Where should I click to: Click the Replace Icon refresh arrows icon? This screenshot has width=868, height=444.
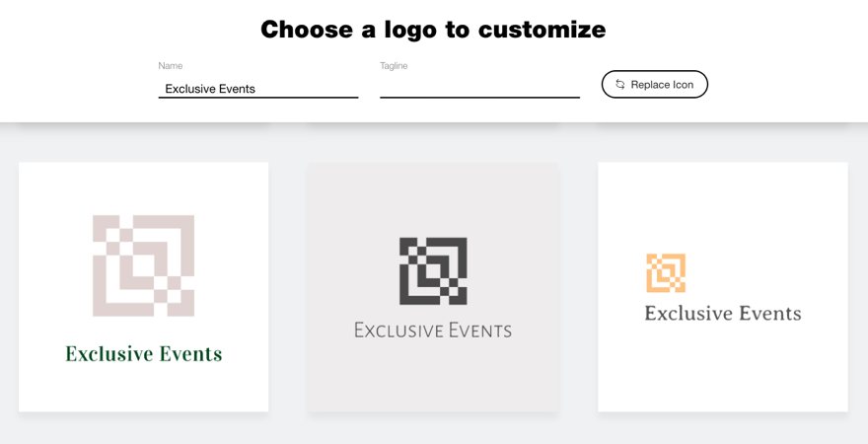pos(620,85)
